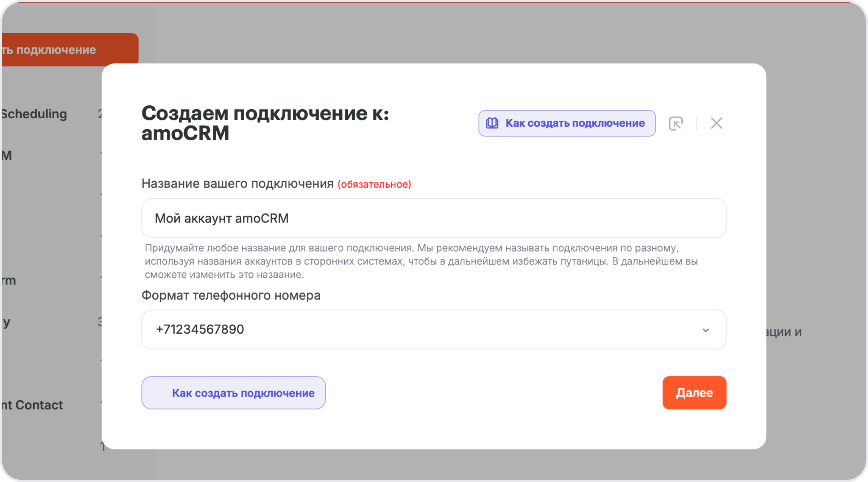
Task: Close the amoCRM connection dialog
Action: [x=716, y=123]
